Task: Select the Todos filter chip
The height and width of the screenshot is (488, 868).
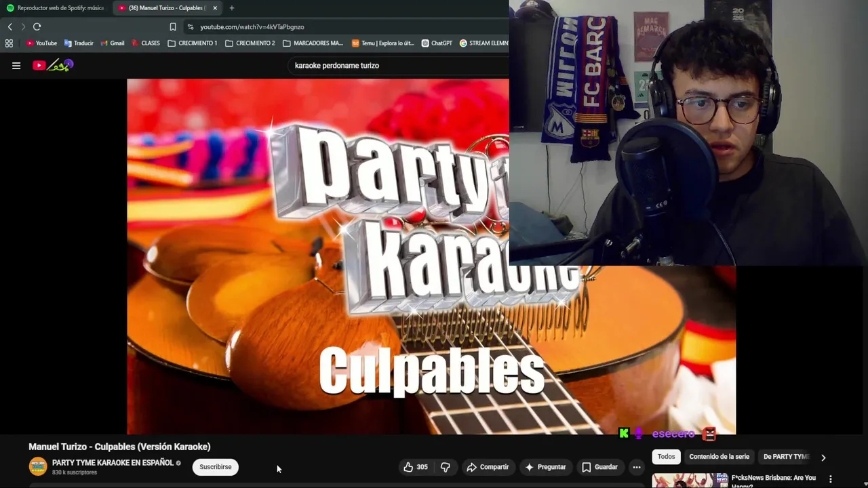Action: 667,457
